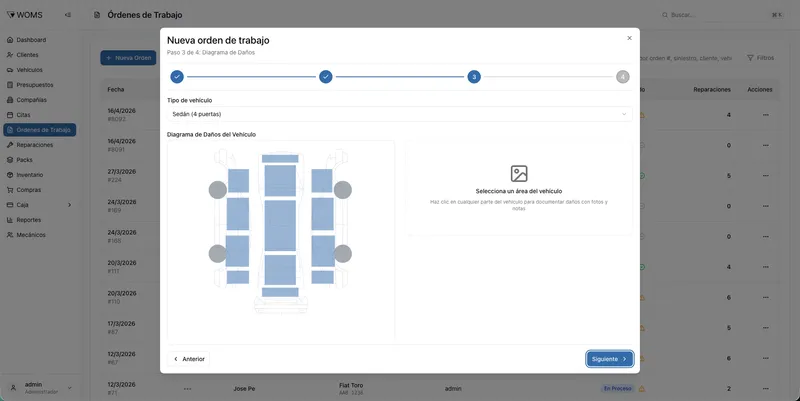Click the Reparaciones column header
This screenshot has width=800, height=401.
coord(712,89)
